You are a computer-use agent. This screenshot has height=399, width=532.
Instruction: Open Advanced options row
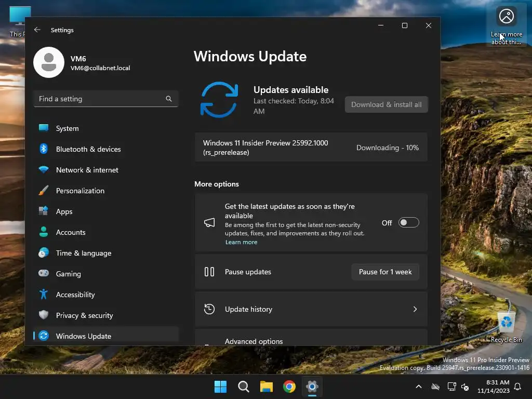click(x=311, y=338)
